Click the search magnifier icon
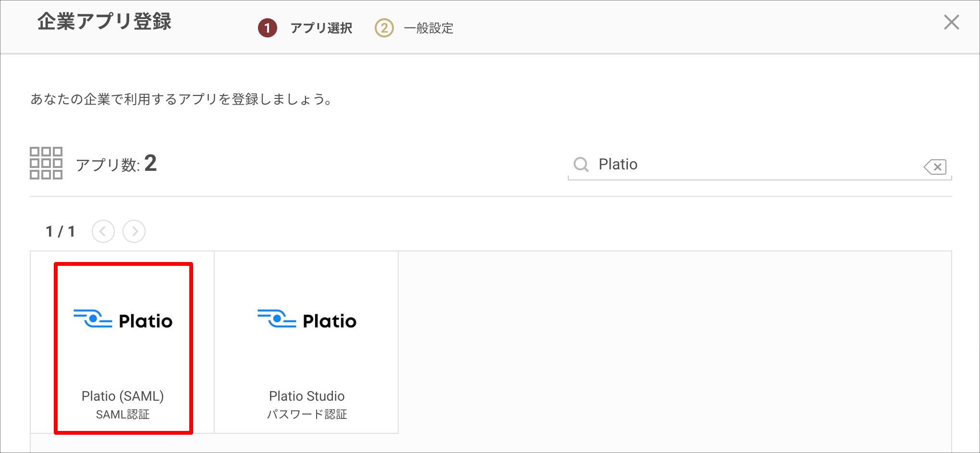 pos(581,165)
